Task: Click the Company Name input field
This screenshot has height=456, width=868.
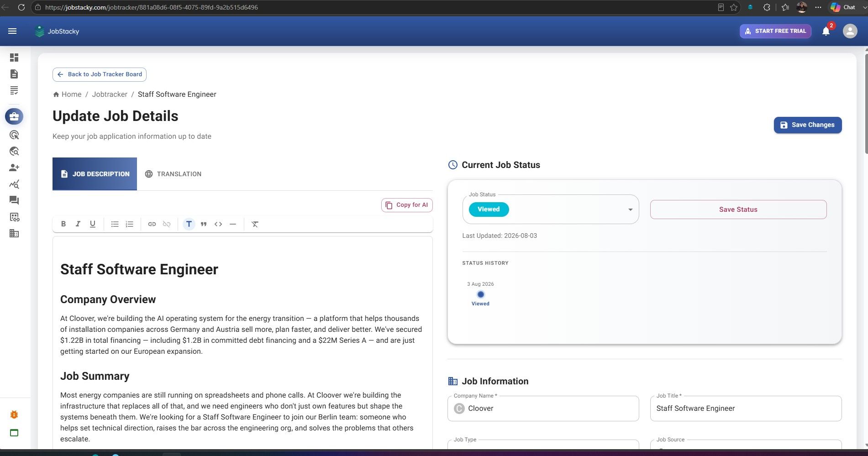Action: 543,409
